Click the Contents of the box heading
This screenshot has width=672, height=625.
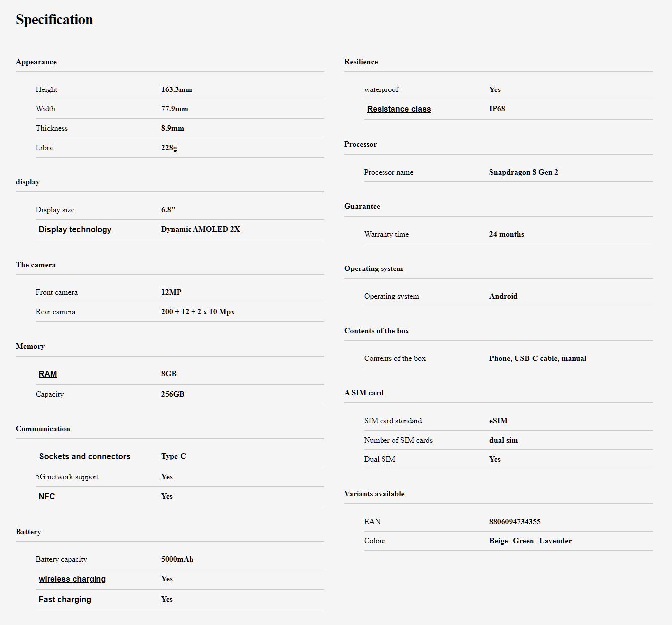pyautogui.click(x=377, y=331)
